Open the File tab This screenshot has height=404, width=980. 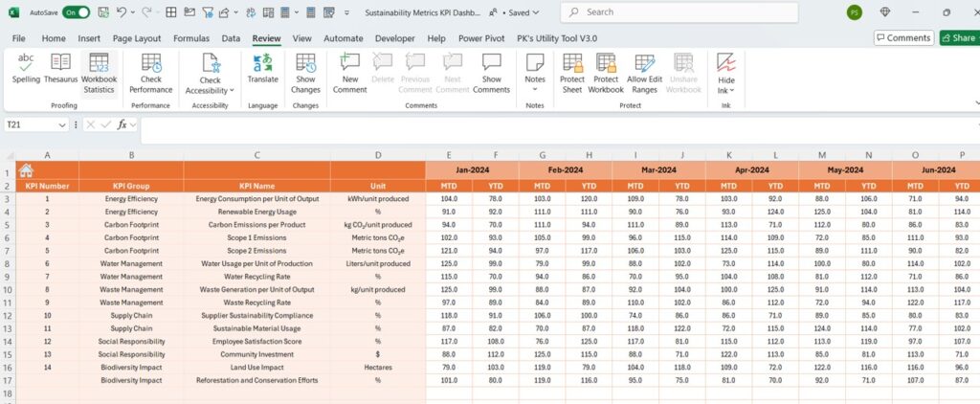pyautogui.click(x=19, y=38)
